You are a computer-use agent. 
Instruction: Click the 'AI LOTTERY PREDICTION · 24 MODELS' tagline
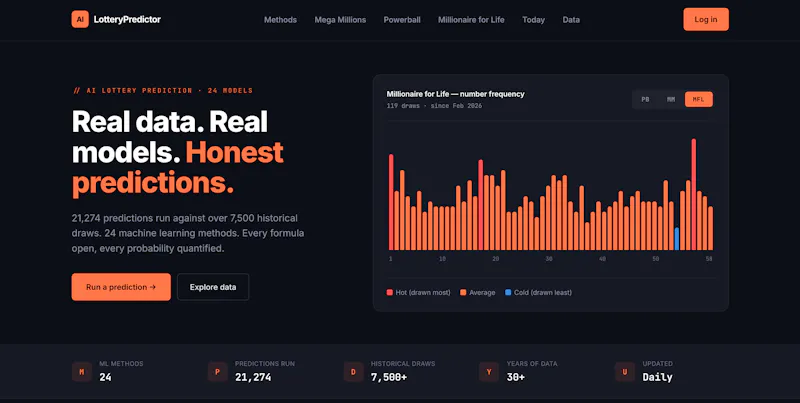point(163,90)
